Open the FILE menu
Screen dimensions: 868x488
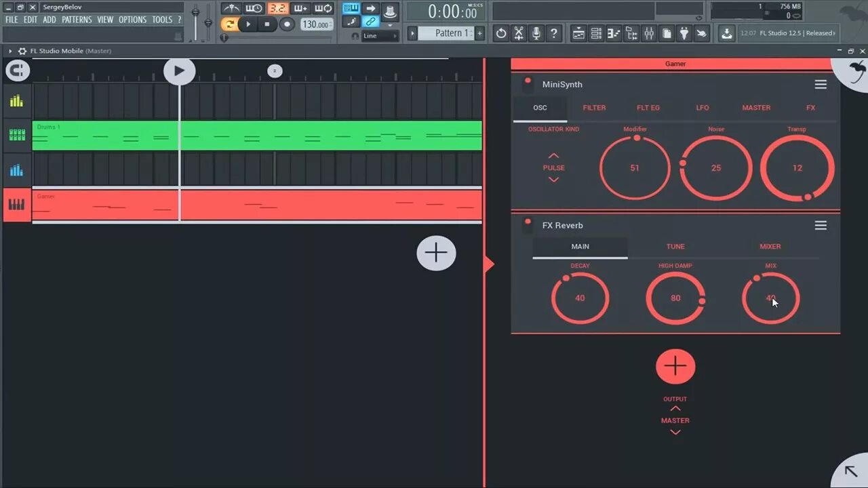[x=12, y=20]
